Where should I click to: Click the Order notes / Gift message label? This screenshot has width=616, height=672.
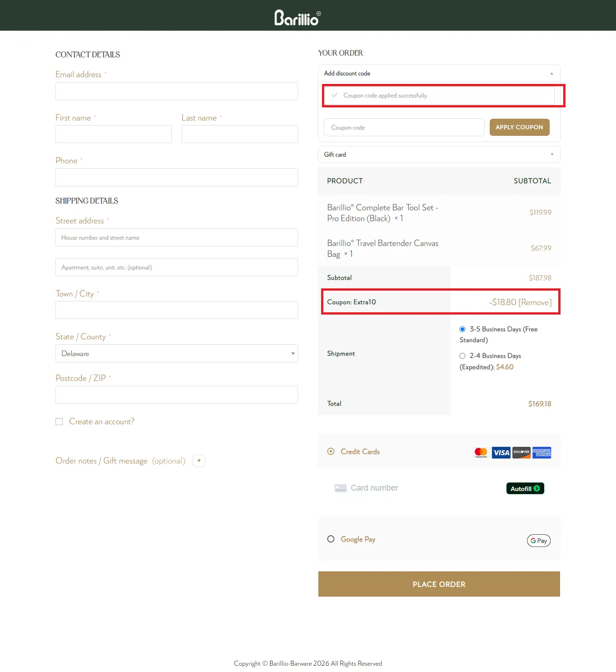click(x=120, y=461)
